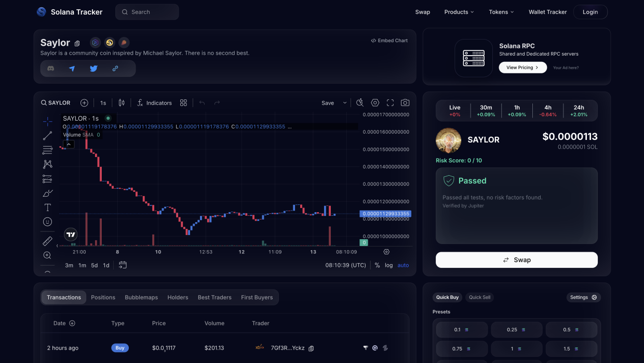This screenshot has width=644, height=363.
Task: Undo the last chart action
Action: tap(202, 103)
